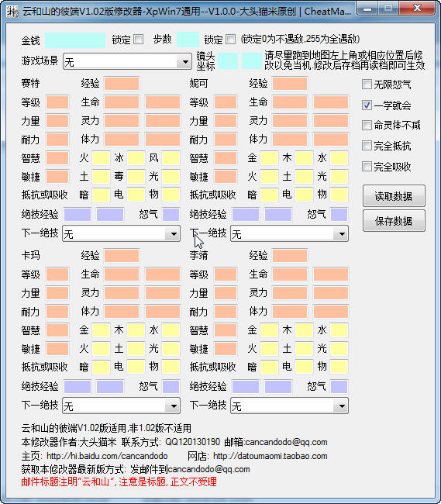Click the 步数 input field

click(188, 40)
